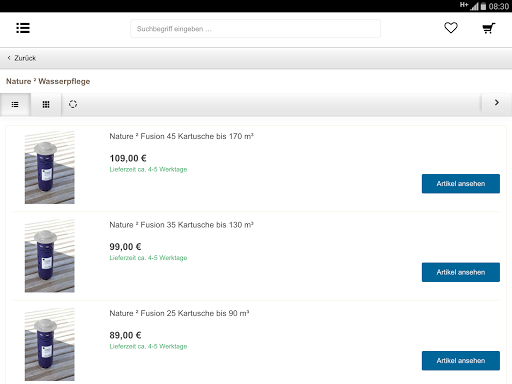Open Fusion 25 Kartusche product image
Screen dimensions: 512x384
coord(50,344)
